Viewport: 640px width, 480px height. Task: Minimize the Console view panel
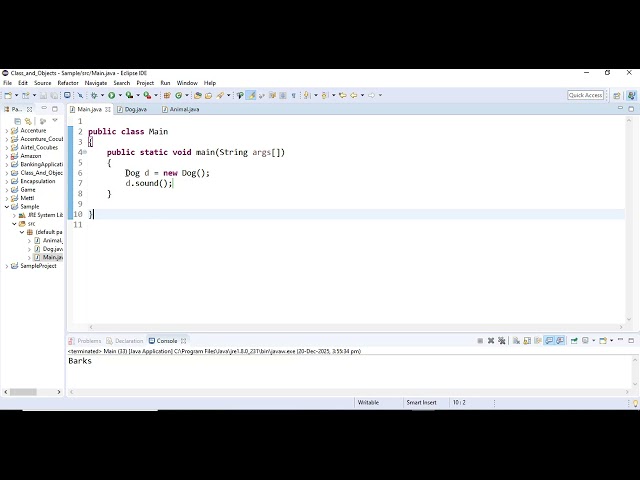point(620,340)
